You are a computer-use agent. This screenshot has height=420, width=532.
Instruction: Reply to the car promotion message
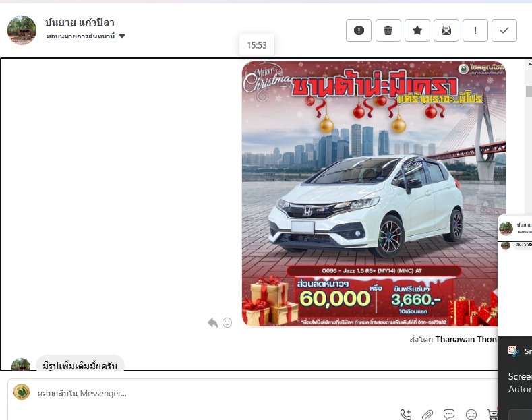212,322
